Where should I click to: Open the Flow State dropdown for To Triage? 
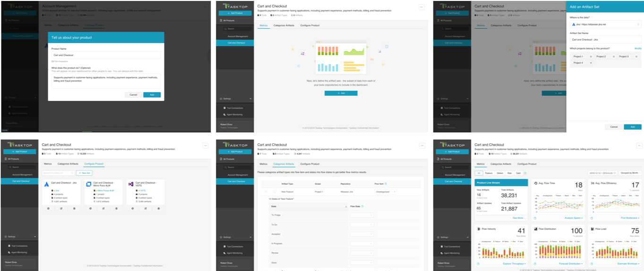tap(362, 215)
